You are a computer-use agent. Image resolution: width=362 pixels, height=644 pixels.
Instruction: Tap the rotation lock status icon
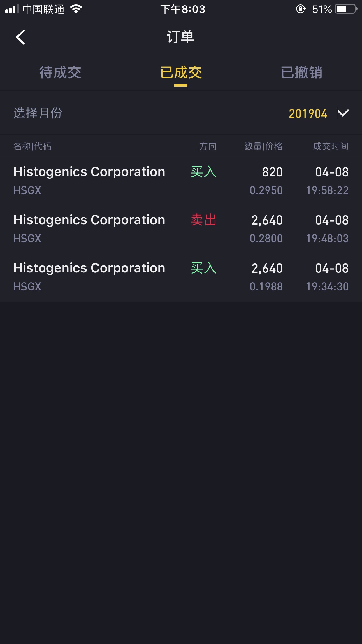(301, 9)
